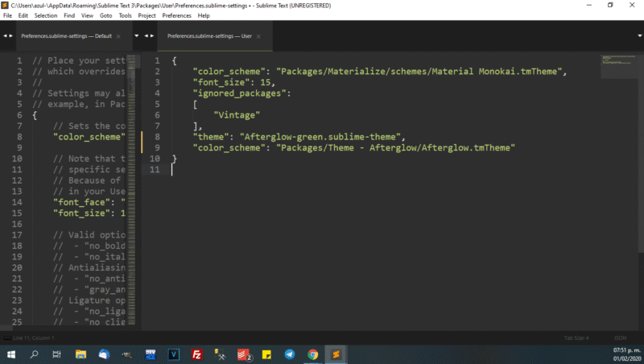Screen dimensions: 644x364
Task: Switch to the Preferences.sublime-settings — Default tab
Action: point(66,36)
